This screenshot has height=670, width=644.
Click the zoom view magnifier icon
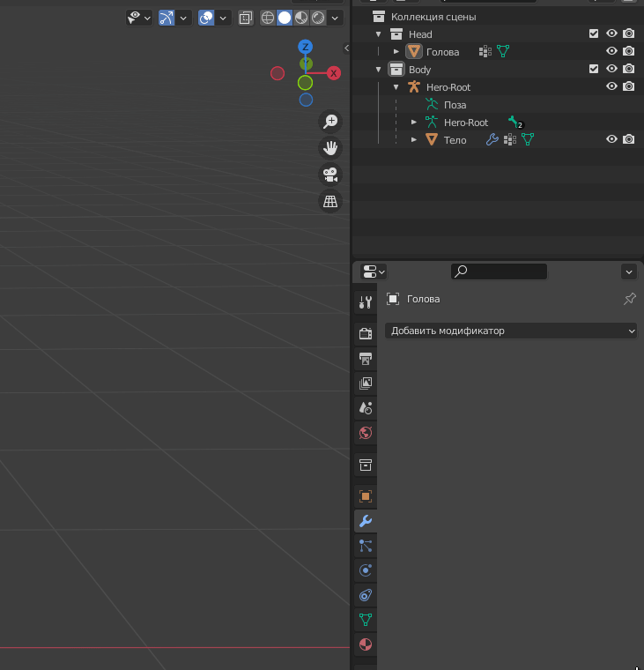(330, 122)
